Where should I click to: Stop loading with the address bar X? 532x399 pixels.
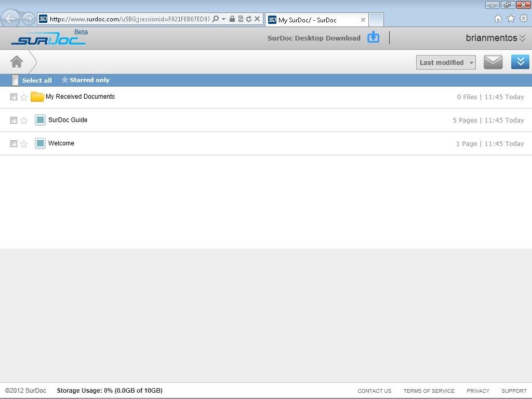[x=257, y=19]
